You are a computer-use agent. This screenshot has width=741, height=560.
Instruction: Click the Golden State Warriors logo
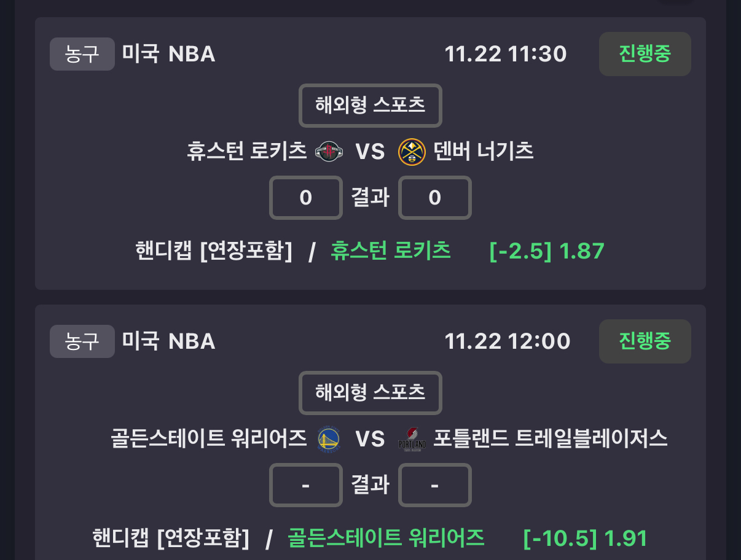tap(329, 439)
